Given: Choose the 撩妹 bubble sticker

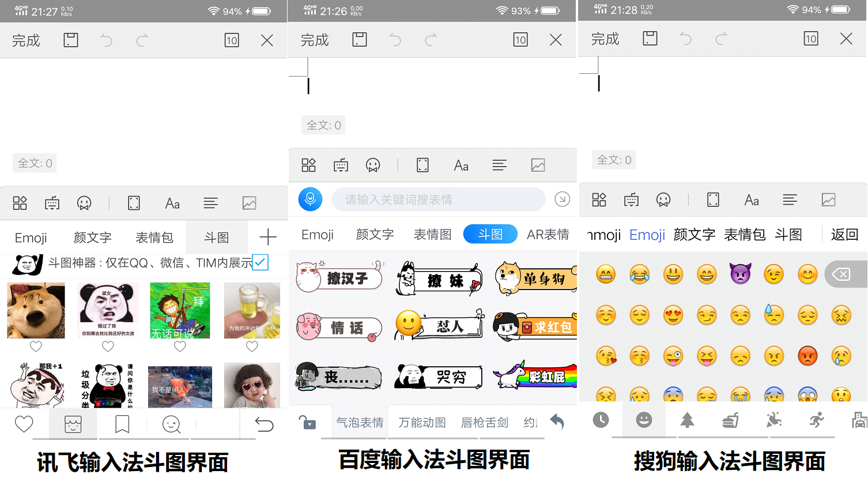Looking at the screenshot, I should (440, 279).
